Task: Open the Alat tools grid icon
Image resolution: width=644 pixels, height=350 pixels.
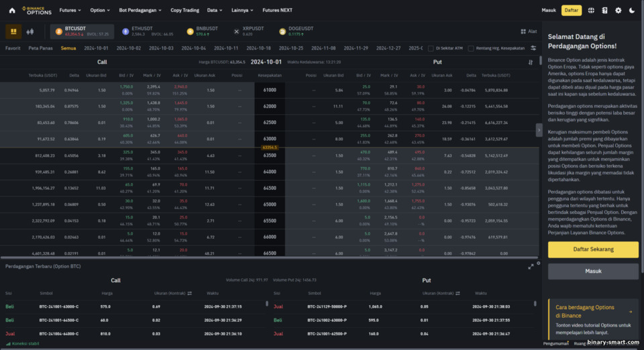Action: point(523,32)
